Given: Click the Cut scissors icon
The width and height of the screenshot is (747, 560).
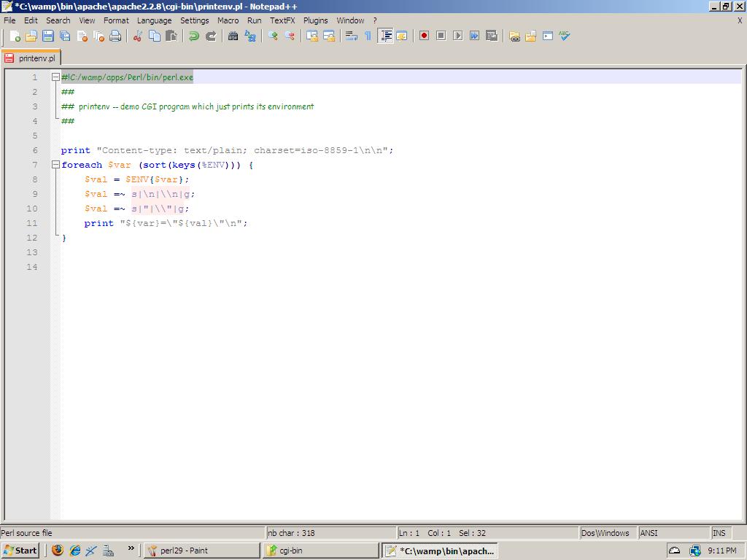Looking at the screenshot, I should [x=137, y=36].
